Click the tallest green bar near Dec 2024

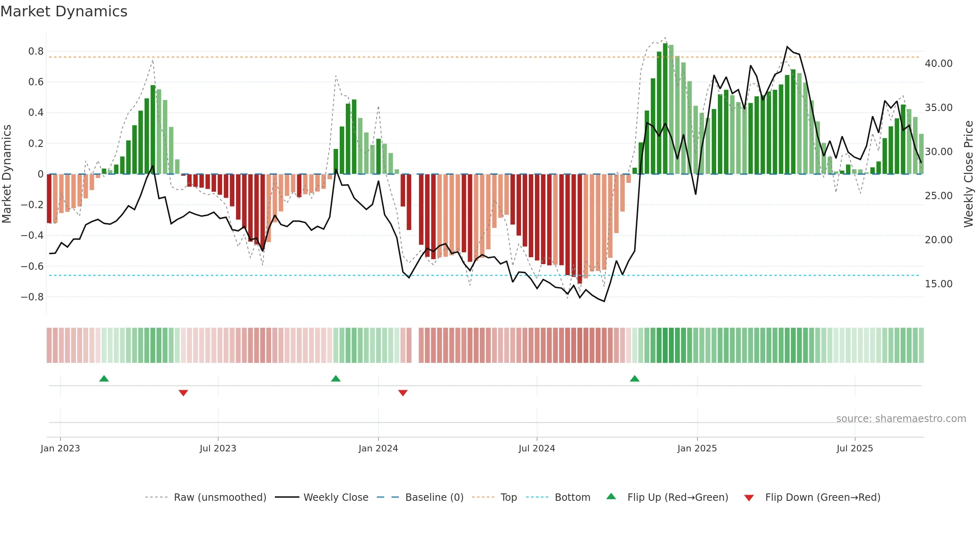(665, 109)
